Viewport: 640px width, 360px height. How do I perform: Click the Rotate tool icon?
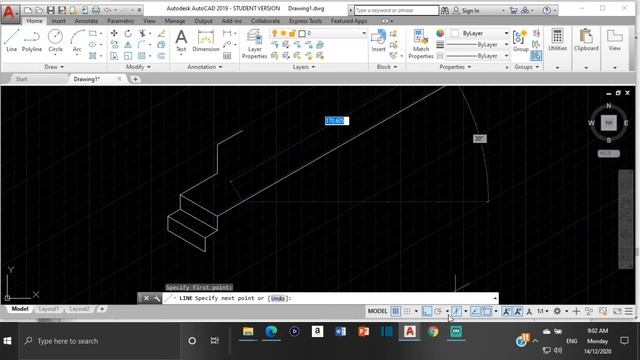128,33
